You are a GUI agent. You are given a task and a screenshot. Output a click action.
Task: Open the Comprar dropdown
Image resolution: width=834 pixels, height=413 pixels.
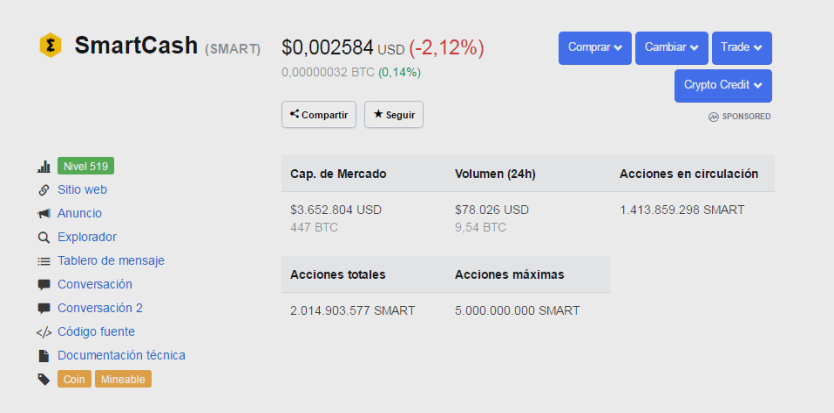(595, 48)
